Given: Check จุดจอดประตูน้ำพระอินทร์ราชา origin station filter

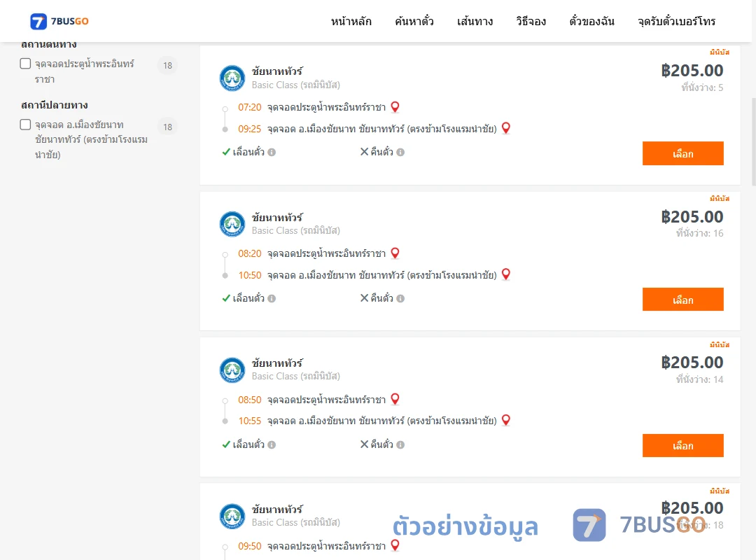Looking at the screenshot, I should tap(26, 64).
